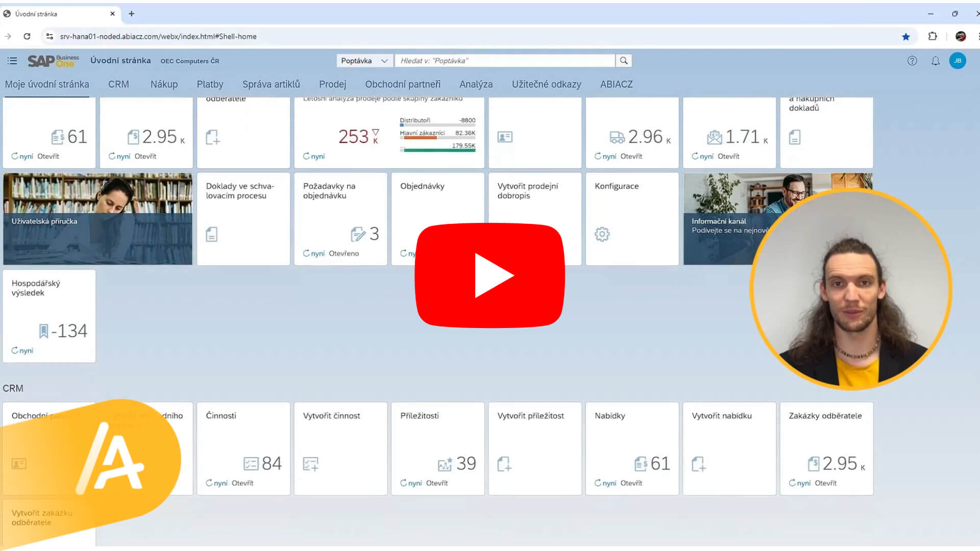Reload the browser page
Image resolution: width=980 pixels, height=551 pixels.
coord(27,36)
